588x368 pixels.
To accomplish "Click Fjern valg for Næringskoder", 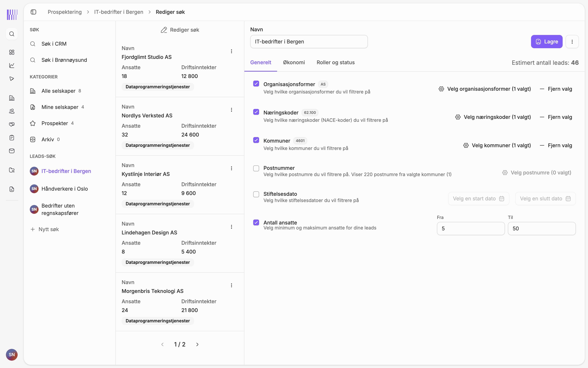I will click(x=556, y=117).
